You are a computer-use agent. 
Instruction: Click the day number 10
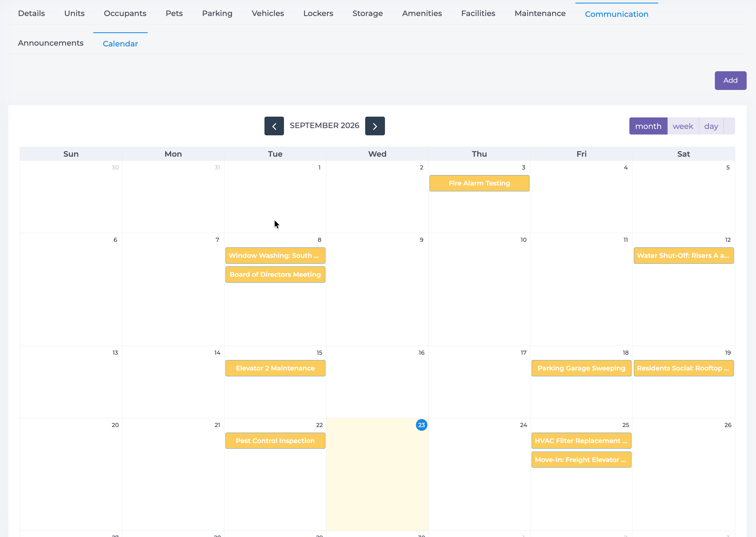pos(523,240)
